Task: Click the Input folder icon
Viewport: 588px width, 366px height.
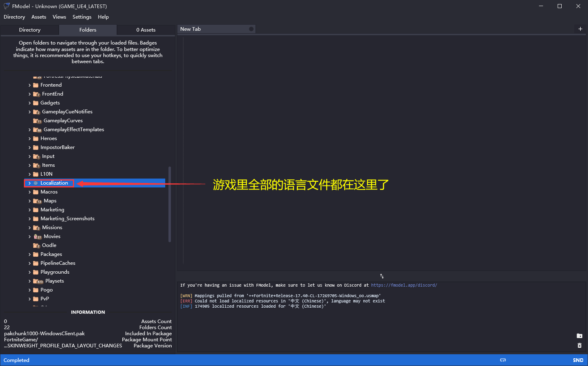Action: tap(36, 156)
